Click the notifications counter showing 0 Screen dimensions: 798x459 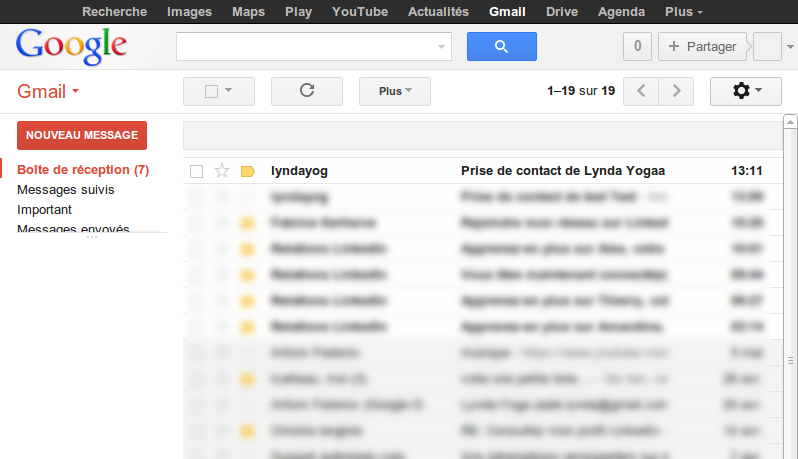(x=637, y=46)
